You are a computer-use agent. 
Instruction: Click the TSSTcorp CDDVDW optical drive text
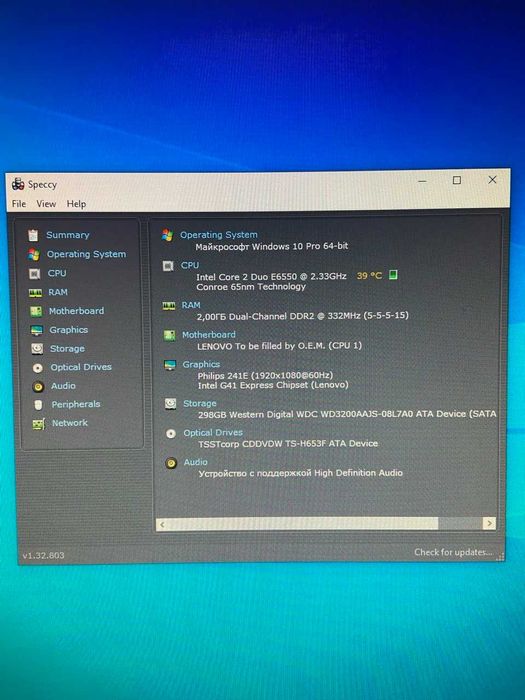pos(288,444)
